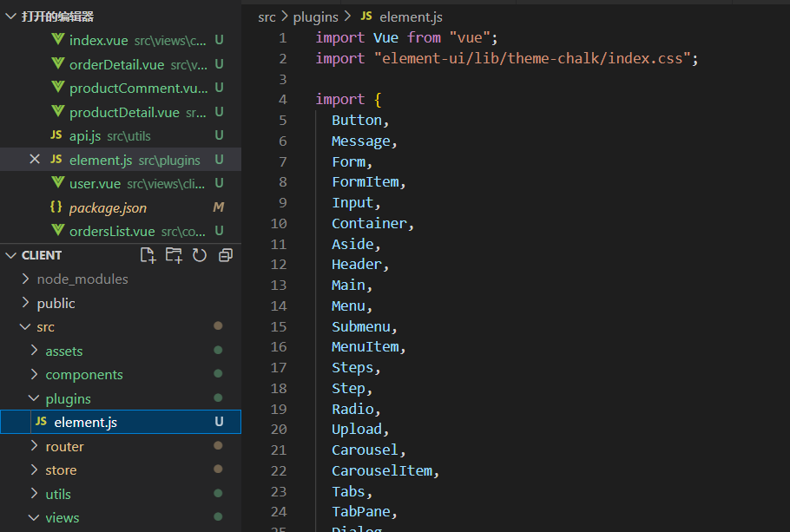
Task: Click the JS icon beside api.js
Action: [56, 135]
